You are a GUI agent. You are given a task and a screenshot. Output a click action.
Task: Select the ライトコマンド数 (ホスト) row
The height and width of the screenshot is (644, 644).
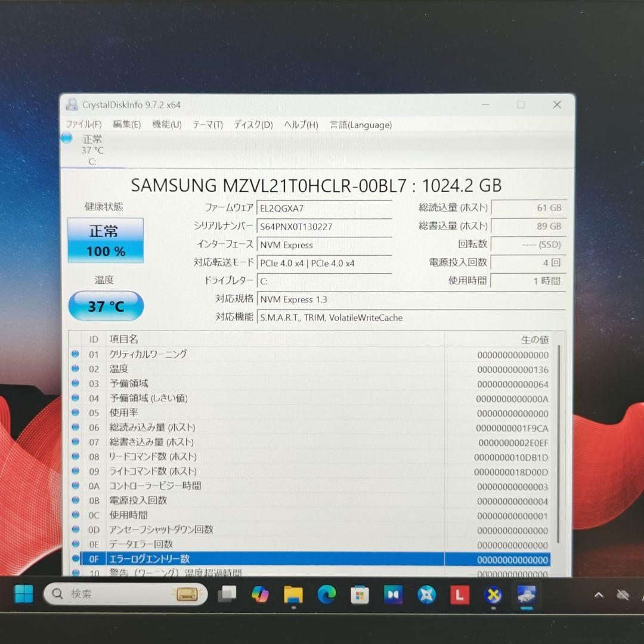pyautogui.click(x=310, y=471)
